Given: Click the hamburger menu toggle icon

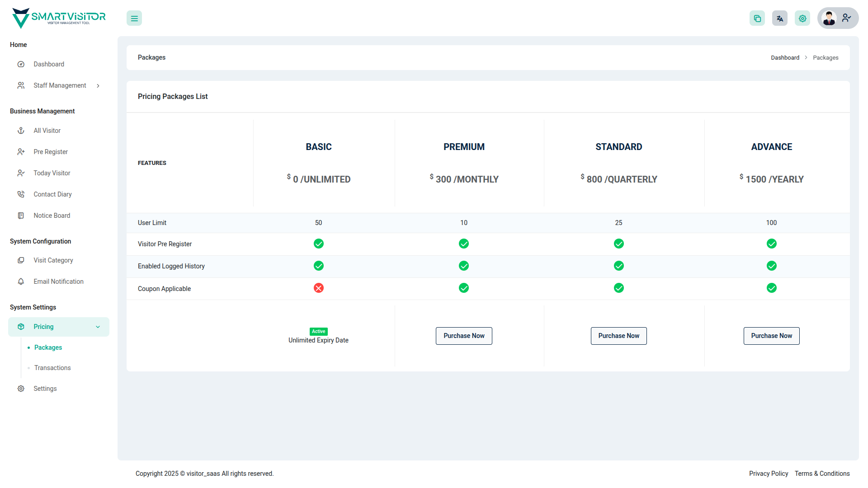Looking at the screenshot, I should (x=134, y=19).
